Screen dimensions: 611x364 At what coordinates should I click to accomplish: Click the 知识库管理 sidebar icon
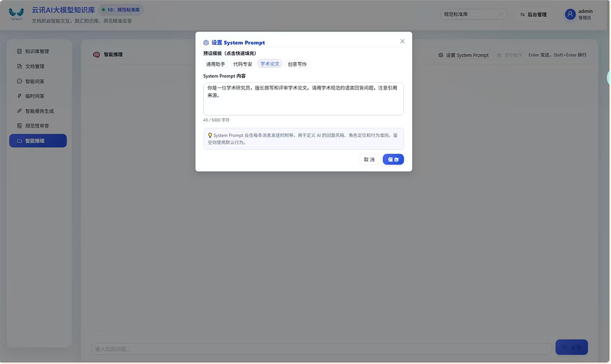point(19,52)
